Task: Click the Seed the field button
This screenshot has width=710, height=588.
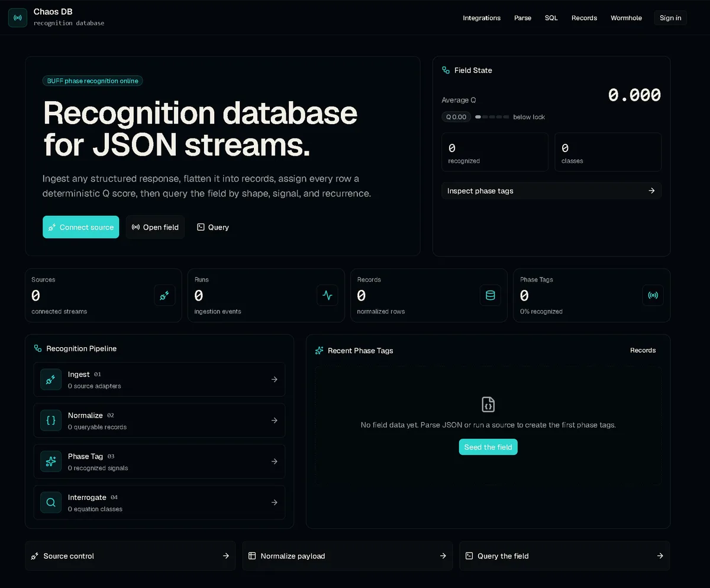Action: pyautogui.click(x=488, y=447)
